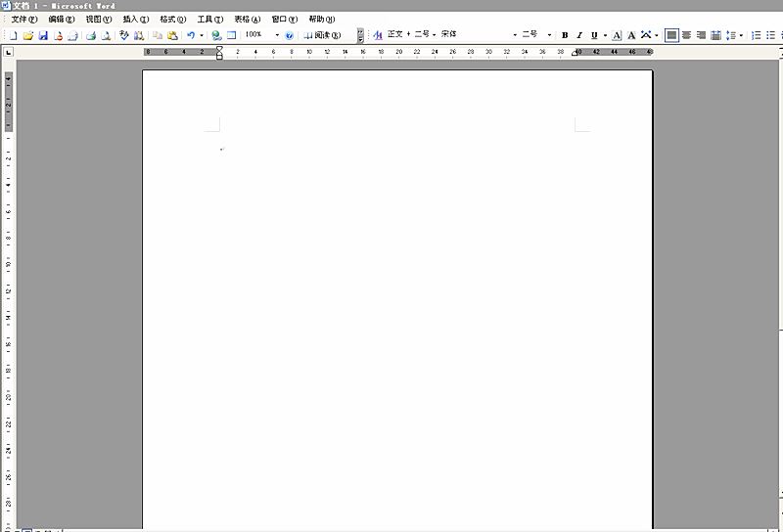This screenshot has width=783, height=532.
Task: Toggle underline formatting
Action: (x=593, y=35)
